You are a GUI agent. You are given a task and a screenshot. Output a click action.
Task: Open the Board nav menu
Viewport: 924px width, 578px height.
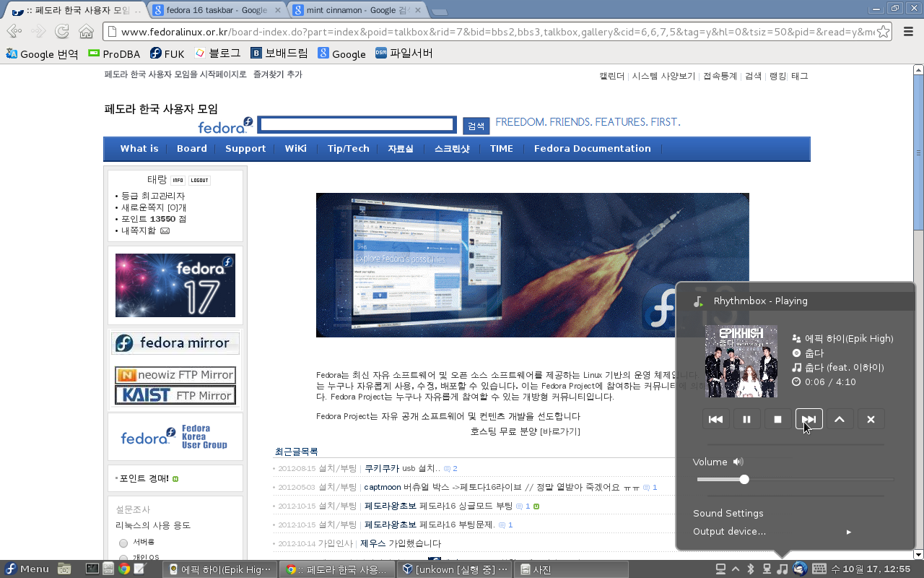click(192, 149)
